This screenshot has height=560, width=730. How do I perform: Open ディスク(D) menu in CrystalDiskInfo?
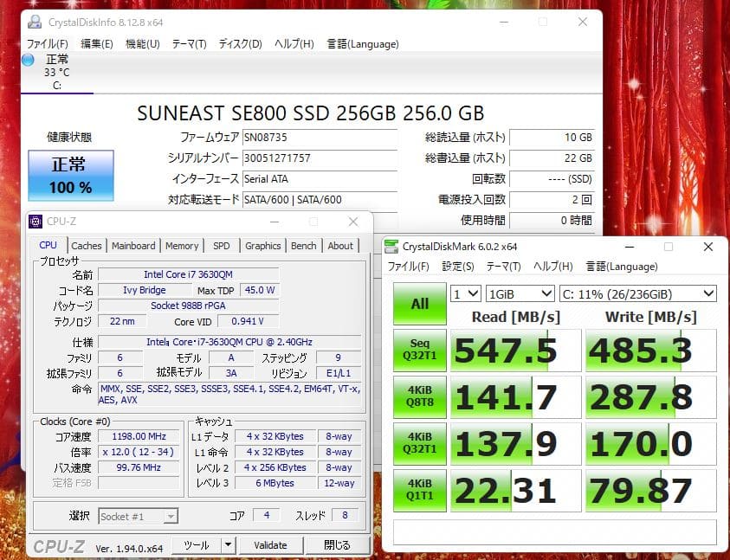coord(240,44)
